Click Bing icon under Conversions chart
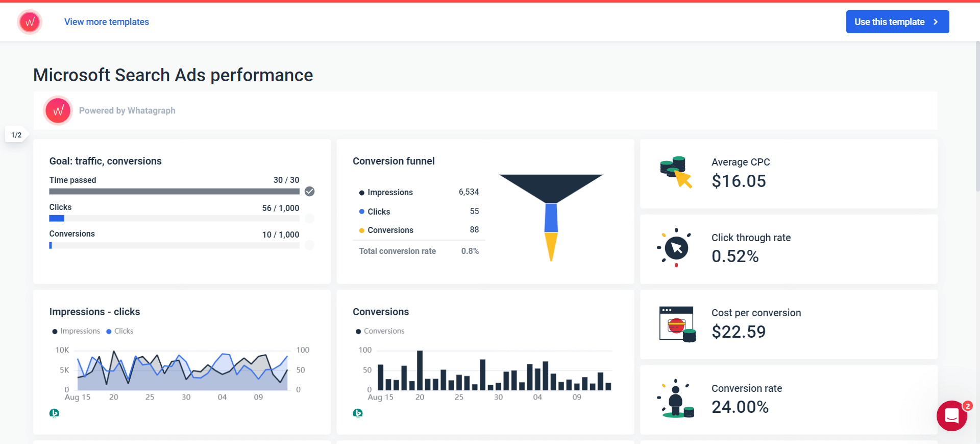Screen dimensions: 980x444 tap(358, 413)
